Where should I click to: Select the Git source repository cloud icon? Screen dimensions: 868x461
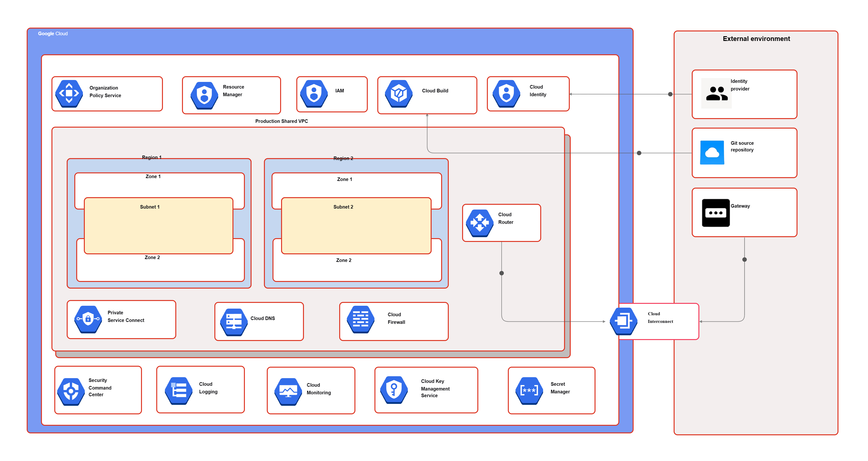point(712,153)
